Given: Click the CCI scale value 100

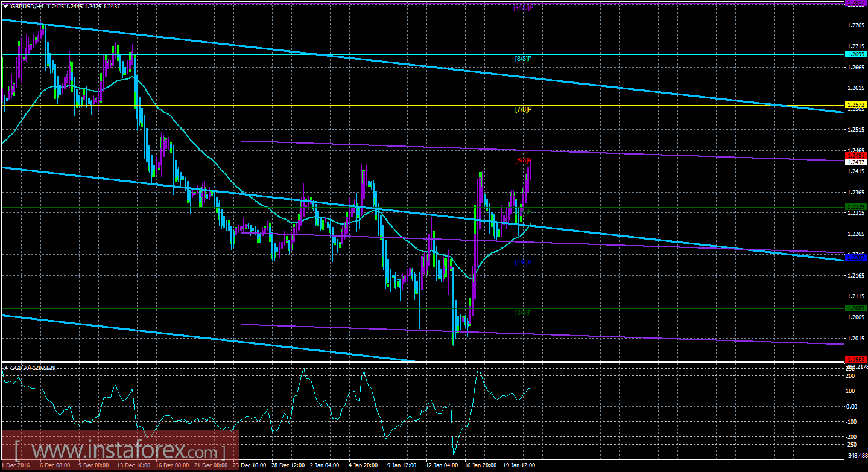Looking at the screenshot, I should point(851,391).
